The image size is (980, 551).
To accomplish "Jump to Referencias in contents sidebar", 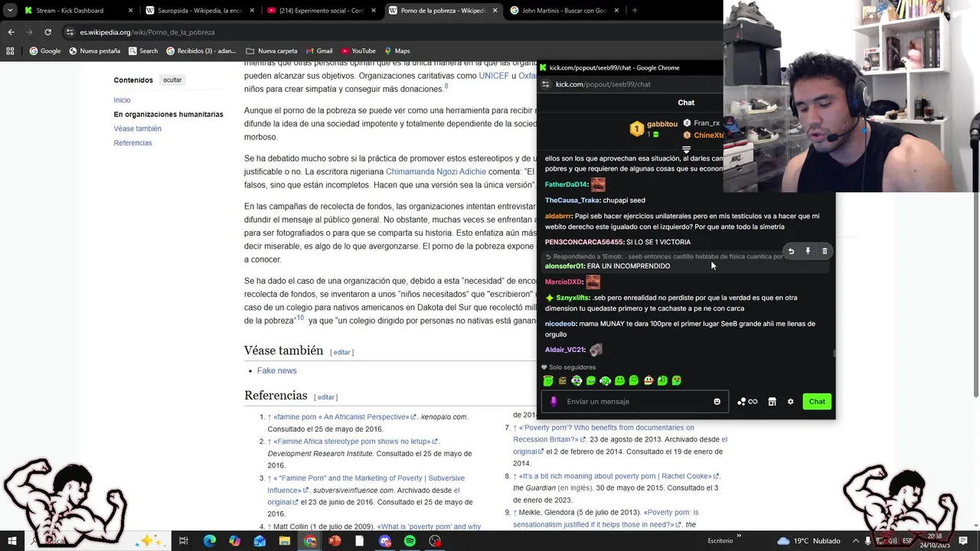I will pos(132,143).
